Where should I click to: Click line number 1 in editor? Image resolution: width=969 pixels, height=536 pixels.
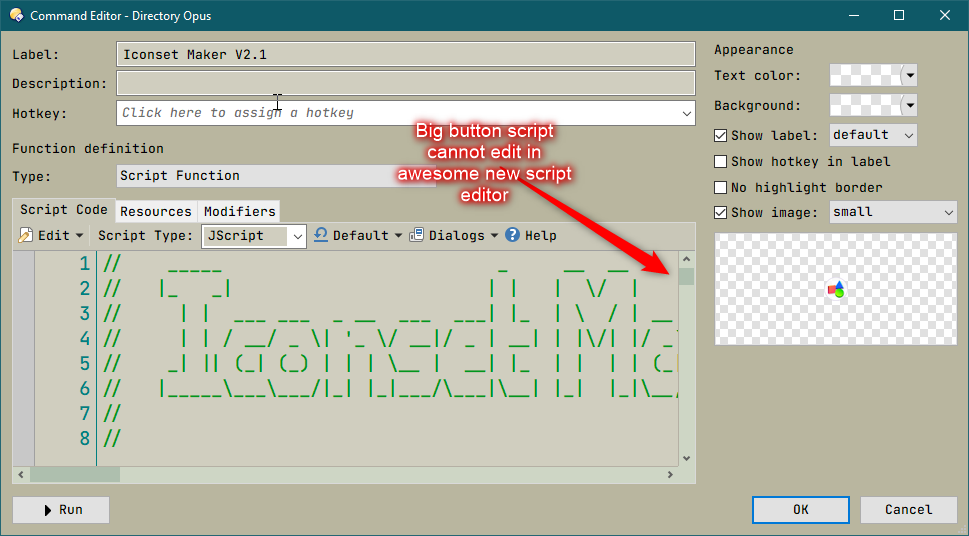pos(85,264)
